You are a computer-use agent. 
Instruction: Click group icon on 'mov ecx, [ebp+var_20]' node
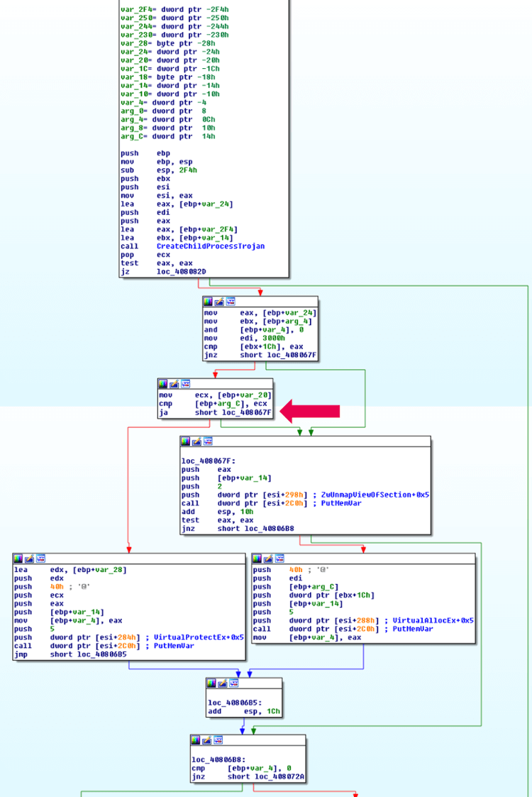coord(185,383)
